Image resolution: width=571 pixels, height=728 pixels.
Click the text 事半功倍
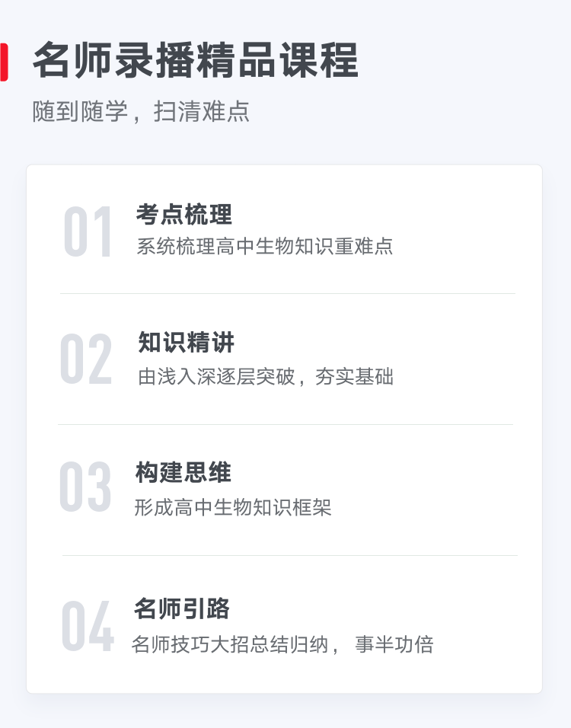click(394, 644)
